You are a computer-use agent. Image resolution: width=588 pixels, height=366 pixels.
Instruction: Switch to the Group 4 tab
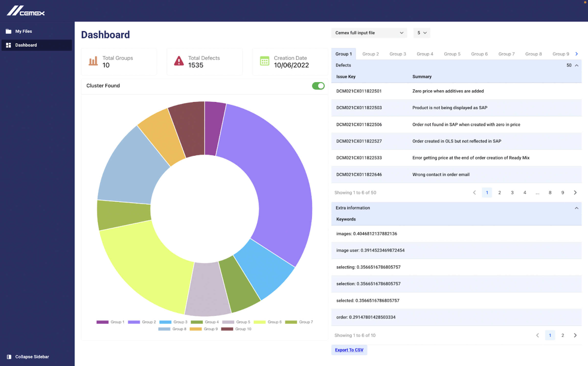(425, 54)
